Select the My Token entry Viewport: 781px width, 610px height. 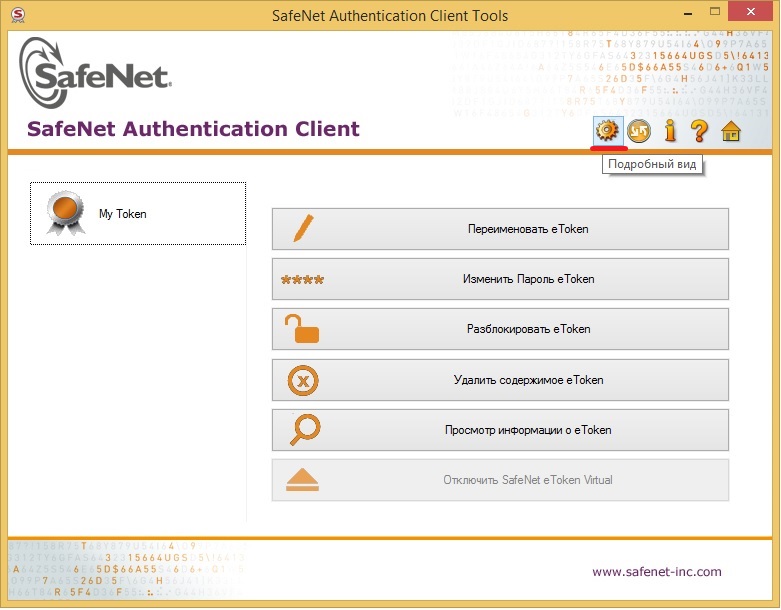(x=138, y=214)
